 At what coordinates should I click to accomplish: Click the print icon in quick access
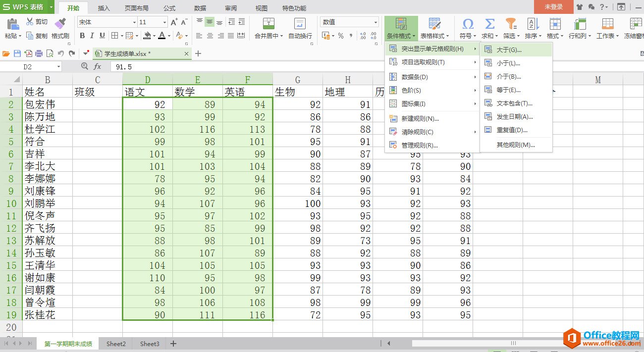pyautogui.click(x=39, y=53)
